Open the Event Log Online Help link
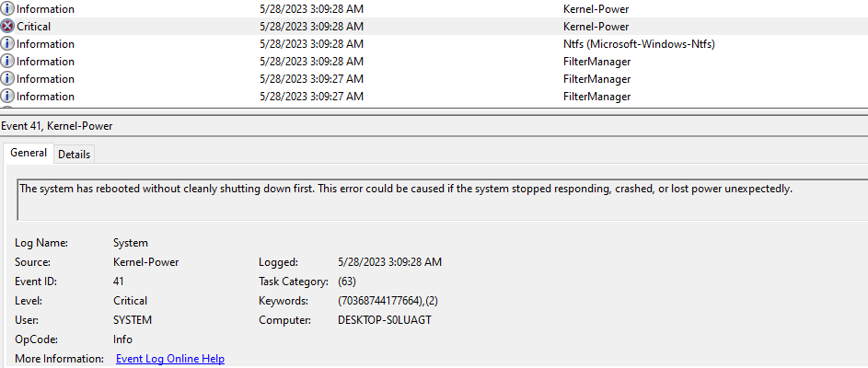The image size is (868, 368). [x=170, y=359]
